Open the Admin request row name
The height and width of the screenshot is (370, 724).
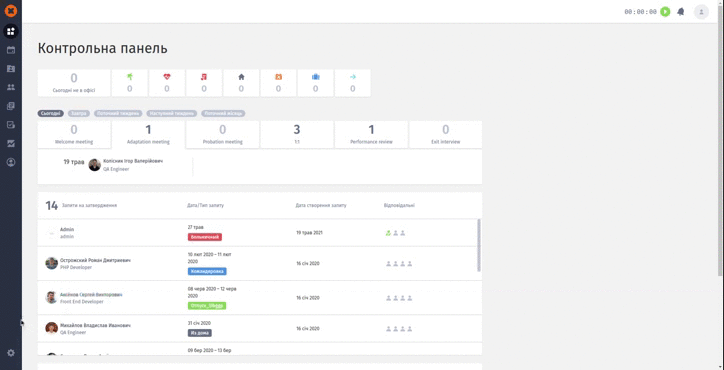67,229
